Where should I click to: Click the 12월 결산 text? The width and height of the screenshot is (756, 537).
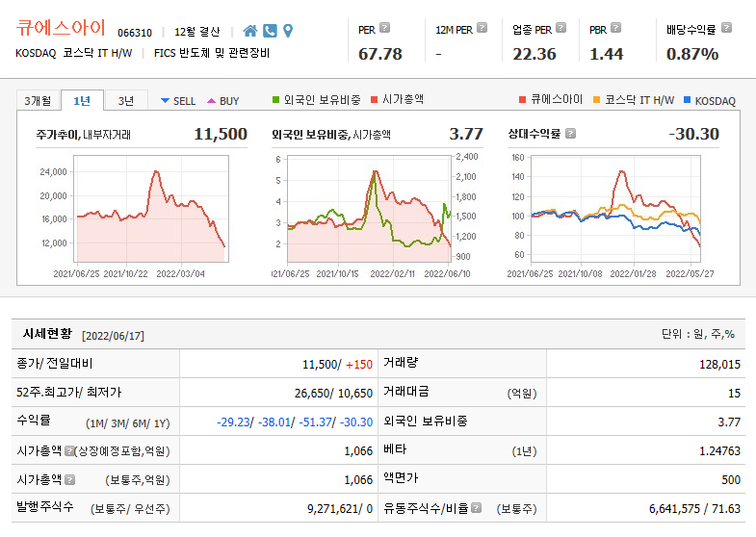[196, 33]
